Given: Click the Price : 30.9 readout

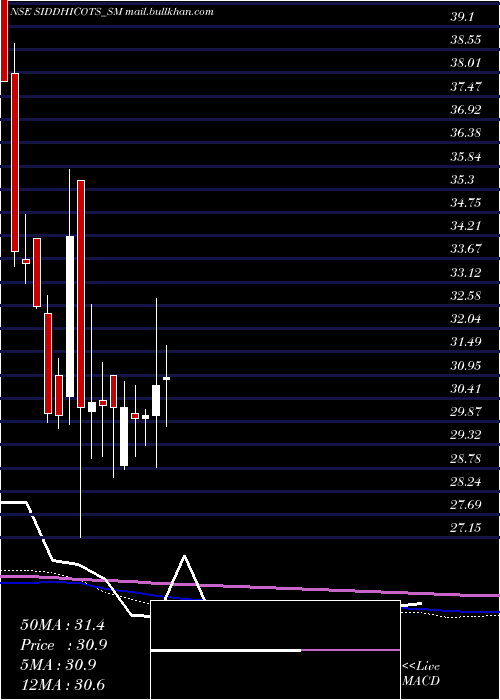Looking at the screenshot, I should pyautogui.click(x=64, y=645).
